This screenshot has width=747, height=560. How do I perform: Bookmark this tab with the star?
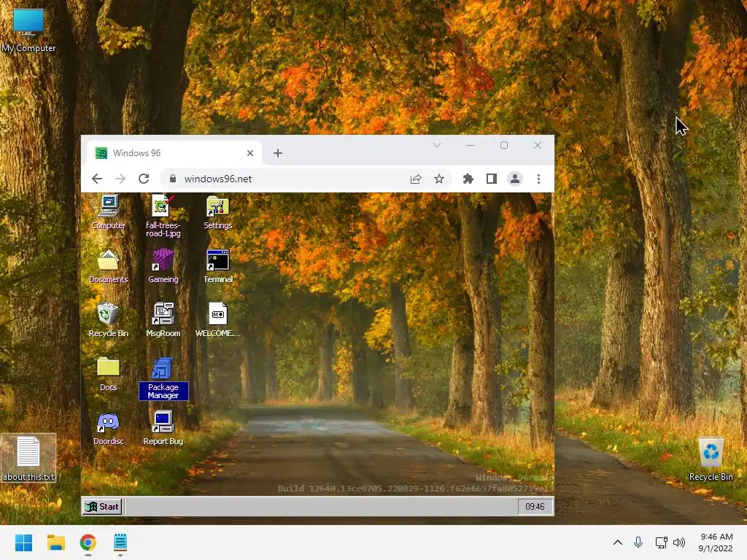tap(438, 179)
